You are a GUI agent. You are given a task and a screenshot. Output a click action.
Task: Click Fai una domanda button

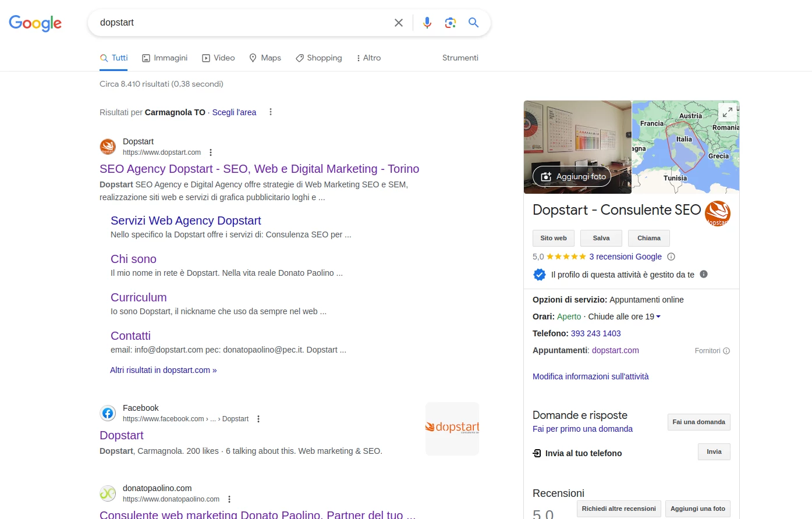point(698,422)
